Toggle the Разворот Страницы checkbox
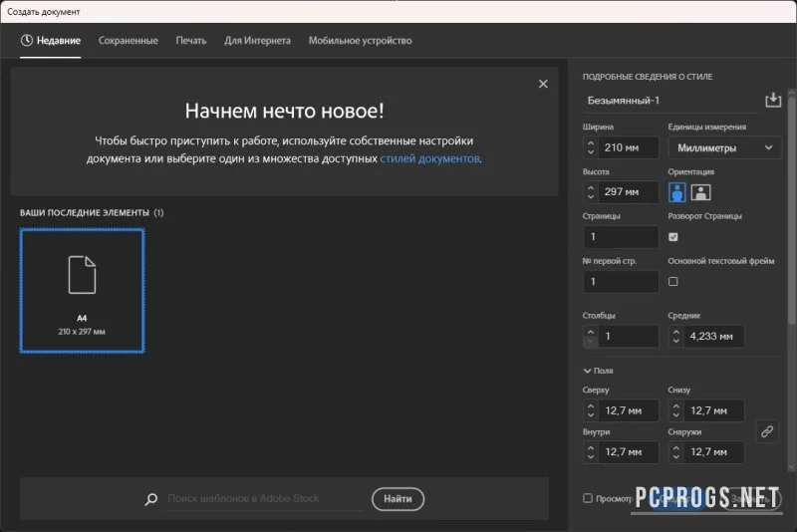This screenshot has width=797, height=532. pyautogui.click(x=673, y=237)
